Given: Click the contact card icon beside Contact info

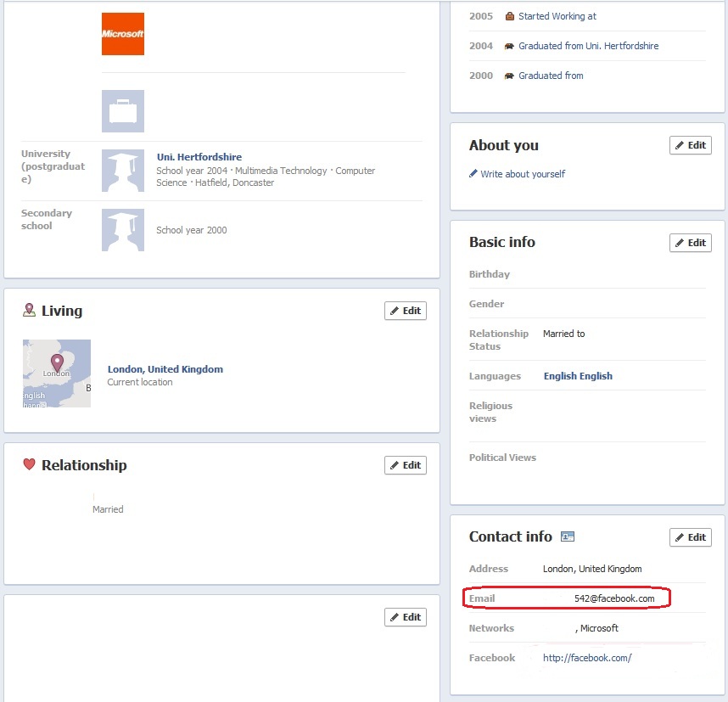Looking at the screenshot, I should [x=567, y=536].
